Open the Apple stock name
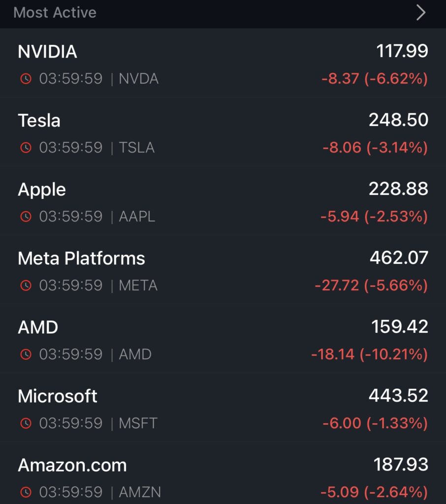 click(x=42, y=189)
